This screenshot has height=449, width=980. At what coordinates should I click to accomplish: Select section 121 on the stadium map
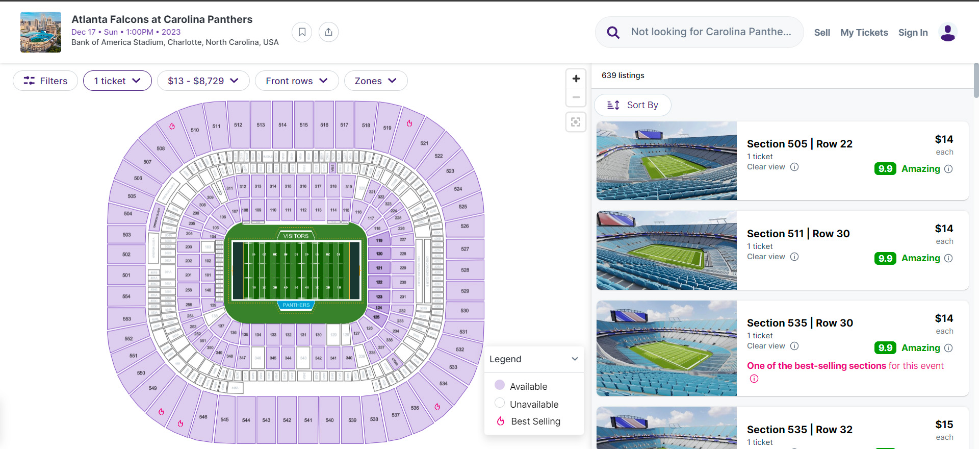pos(379,268)
